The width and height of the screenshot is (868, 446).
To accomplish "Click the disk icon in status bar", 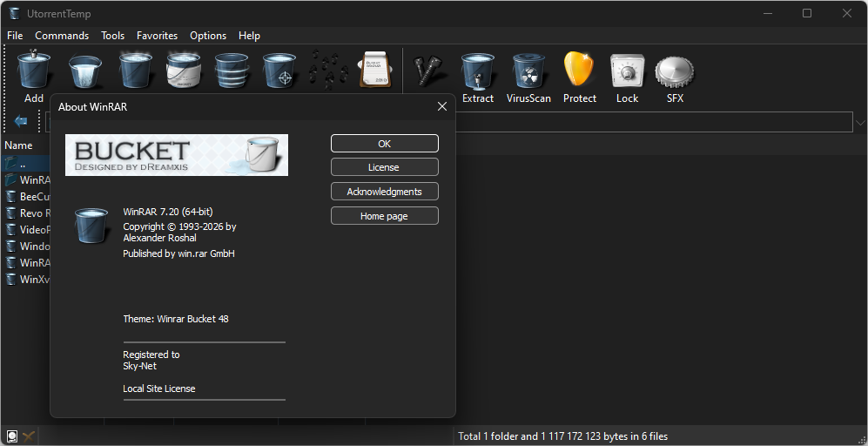I will (x=11, y=436).
